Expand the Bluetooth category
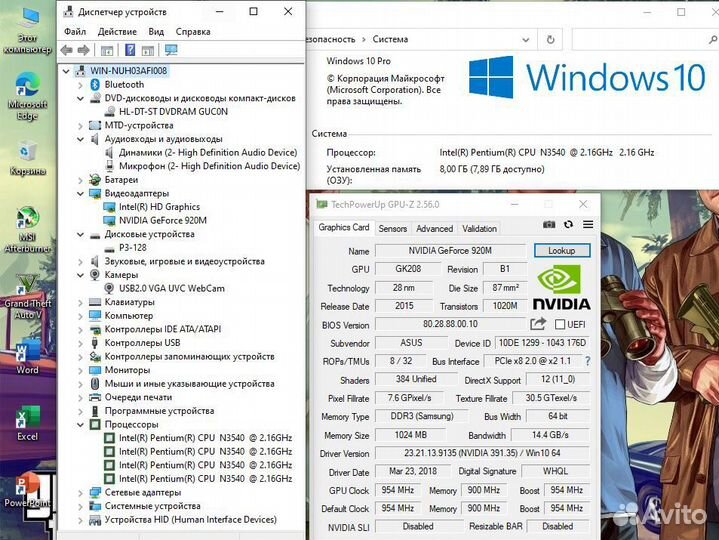The height and width of the screenshot is (540, 719). click(80, 85)
